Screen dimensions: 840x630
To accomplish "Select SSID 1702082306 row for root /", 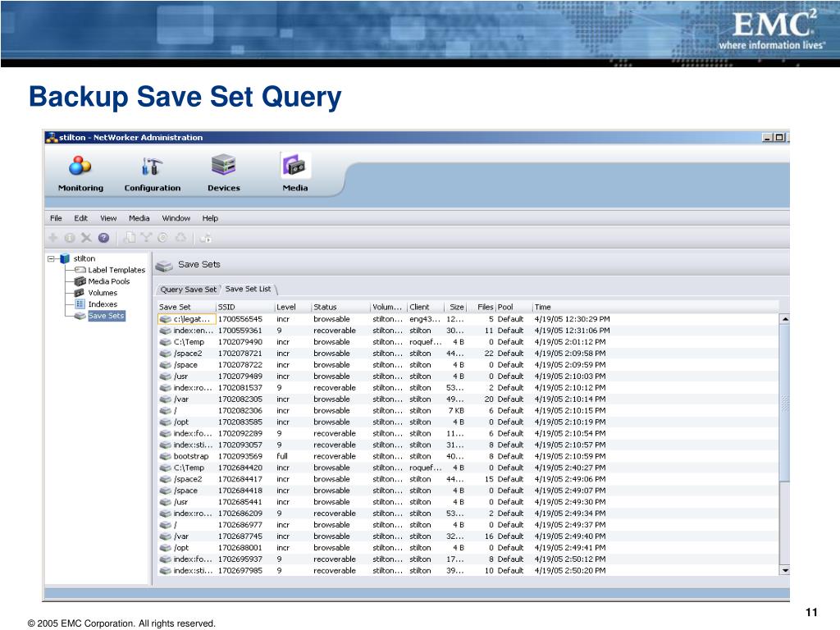I will pyautogui.click(x=468, y=410).
